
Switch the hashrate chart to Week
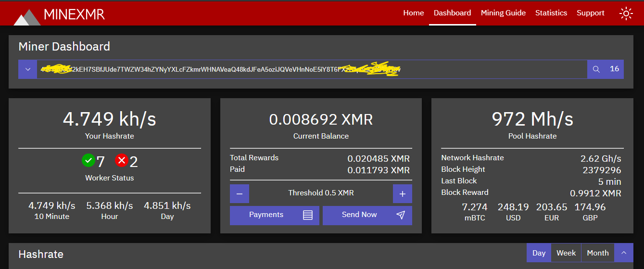[x=566, y=253]
